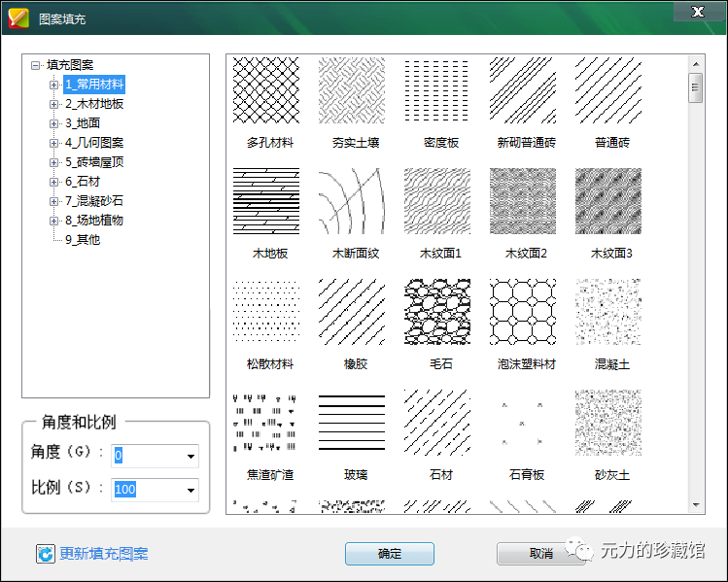Select the 焦渣矿渣 pattern
Image resolution: width=728 pixels, height=582 pixels.
click(266, 423)
